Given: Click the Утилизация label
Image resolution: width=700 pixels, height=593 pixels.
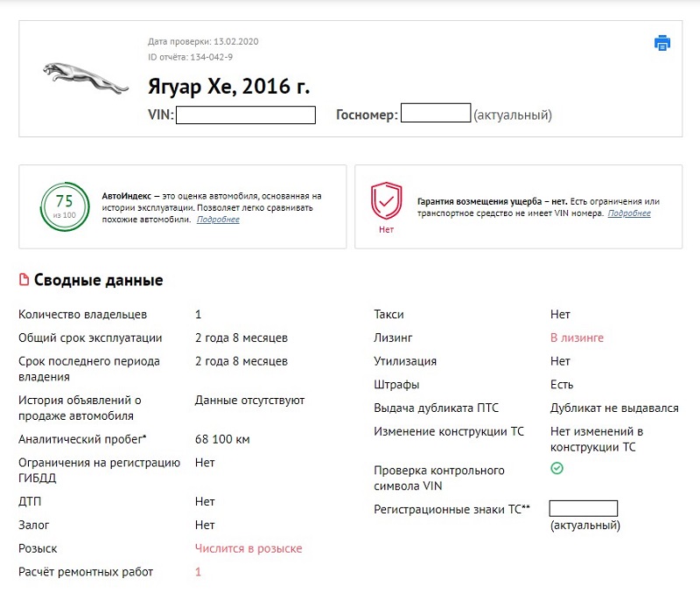Looking at the screenshot, I should click(405, 361).
